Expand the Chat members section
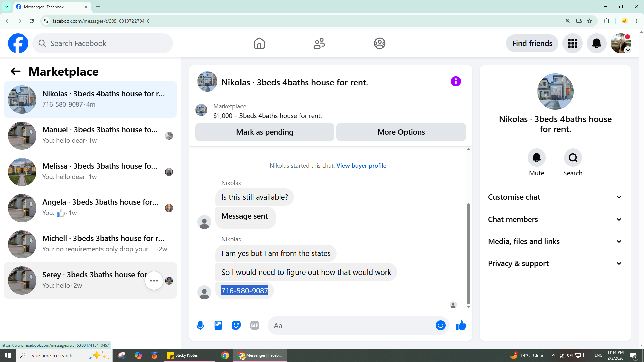Viewport: 644px width, 362px height. [555, 219]
